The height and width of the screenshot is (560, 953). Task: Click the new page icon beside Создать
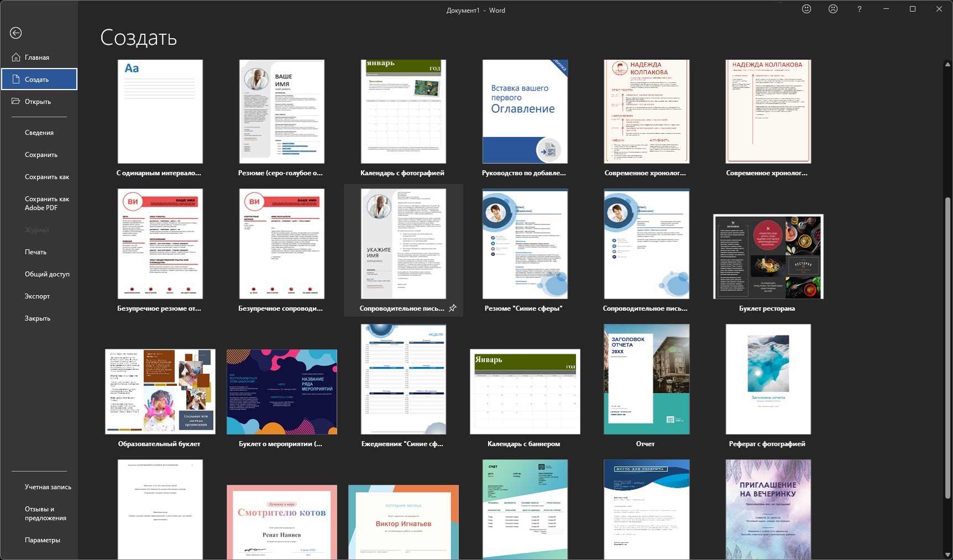point(15,80)
